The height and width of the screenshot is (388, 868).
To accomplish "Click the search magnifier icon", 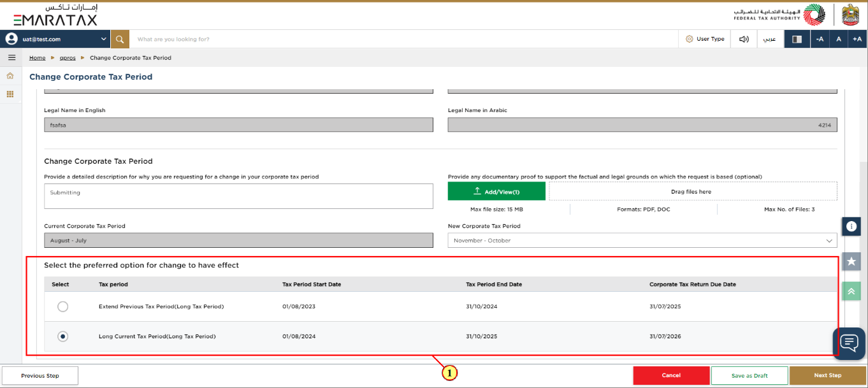I will [x=120, y=39].
